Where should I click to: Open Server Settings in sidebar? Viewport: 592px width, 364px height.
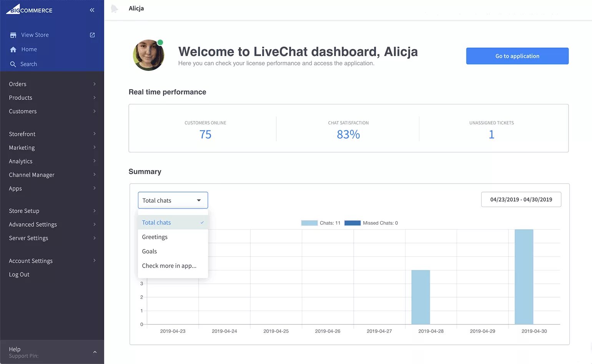click(x=52, y=238)
